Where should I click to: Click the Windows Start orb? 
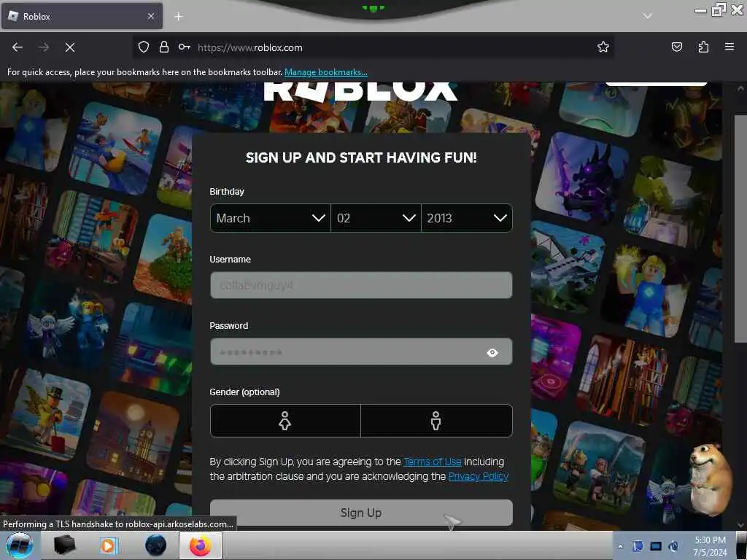click(20, 545)
